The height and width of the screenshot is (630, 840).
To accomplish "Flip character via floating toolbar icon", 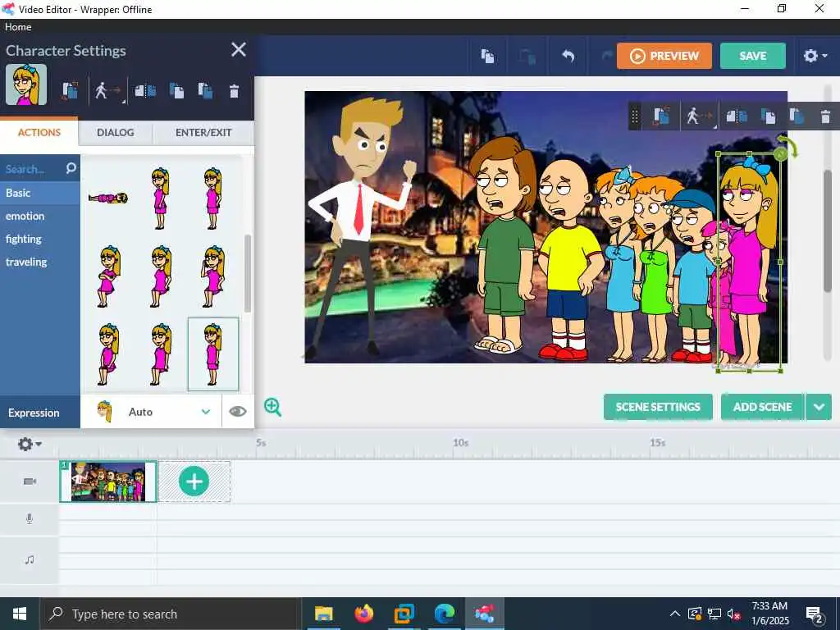I will (737, 116).
